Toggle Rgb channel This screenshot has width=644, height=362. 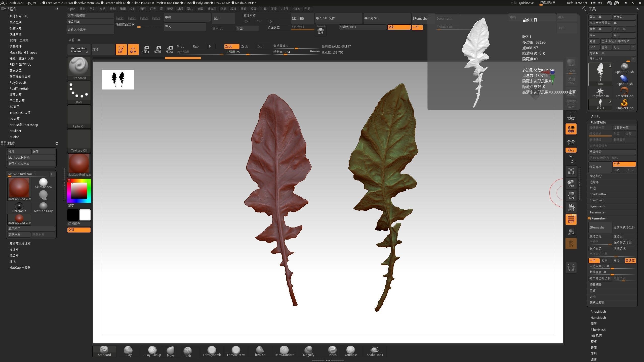click(x=199, y=46)
